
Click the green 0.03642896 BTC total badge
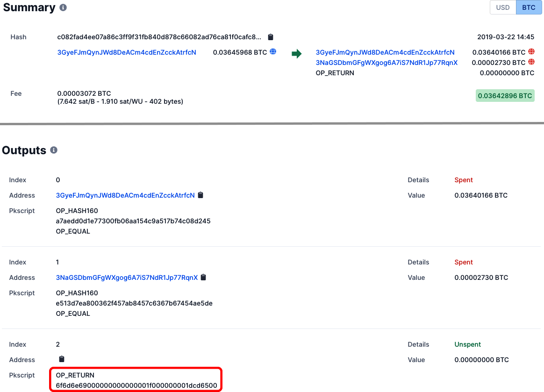click(x=505, y=96)
